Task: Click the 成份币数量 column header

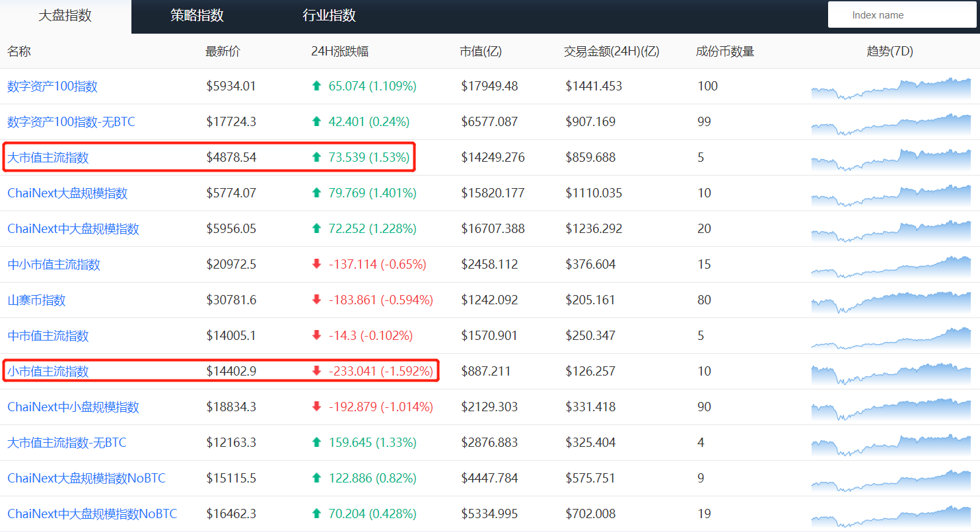Action: click(725, 51)
